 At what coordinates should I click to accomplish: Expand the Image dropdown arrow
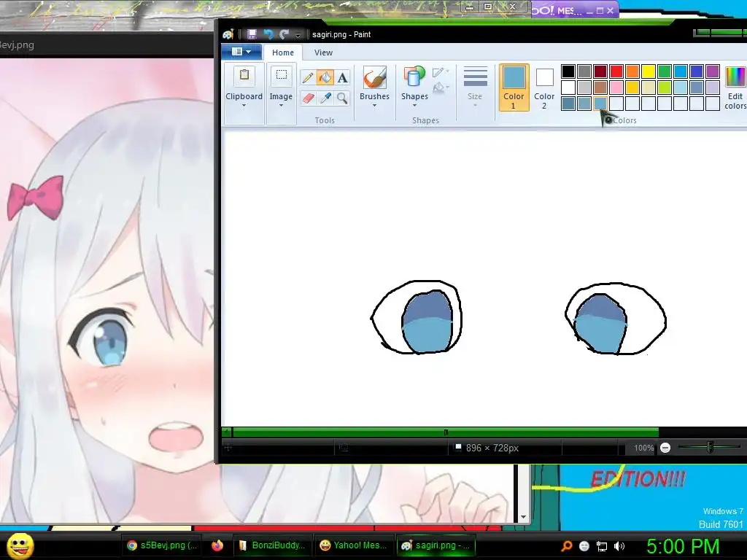click(281, 106)
